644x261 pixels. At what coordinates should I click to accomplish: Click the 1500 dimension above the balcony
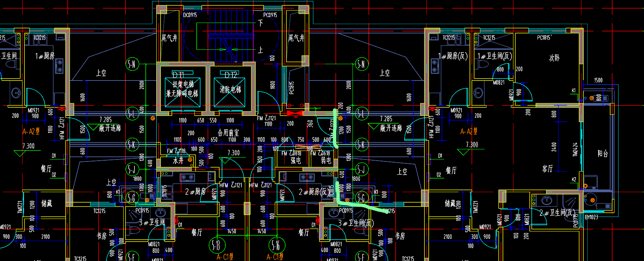pos(598,80)
